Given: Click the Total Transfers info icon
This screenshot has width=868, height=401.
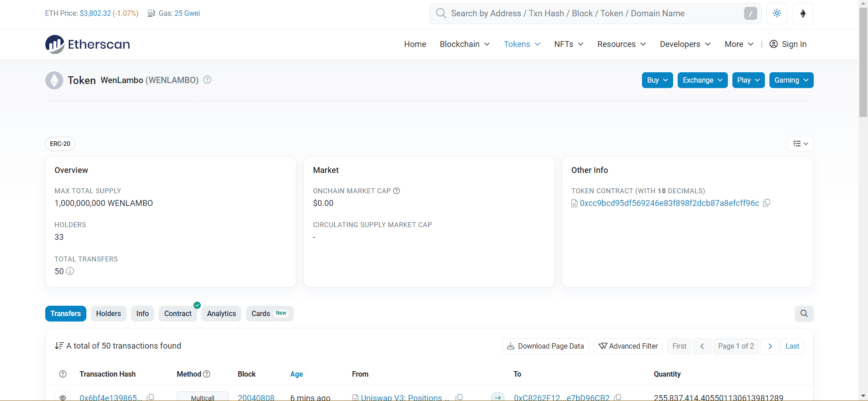Looking at the screenshot, I should [x=70, y=271].
